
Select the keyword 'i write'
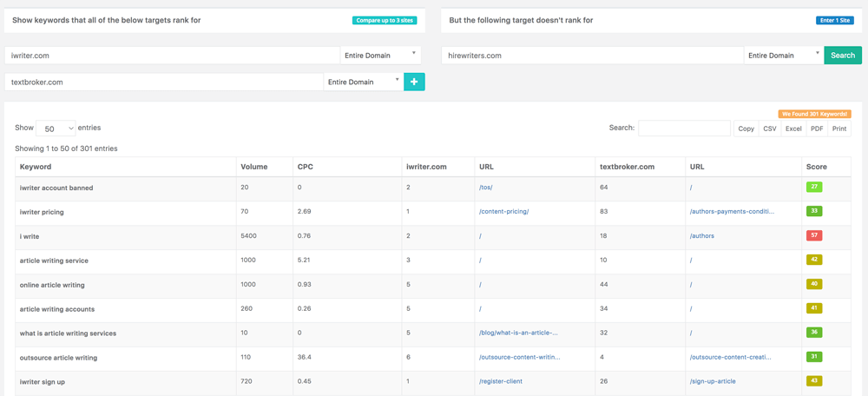pos(30,236)
